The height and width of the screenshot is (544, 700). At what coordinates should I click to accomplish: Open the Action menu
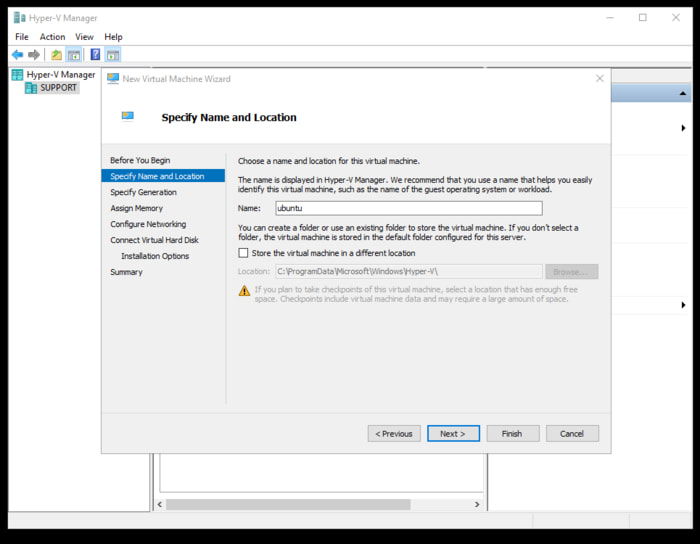coord(52,37)
